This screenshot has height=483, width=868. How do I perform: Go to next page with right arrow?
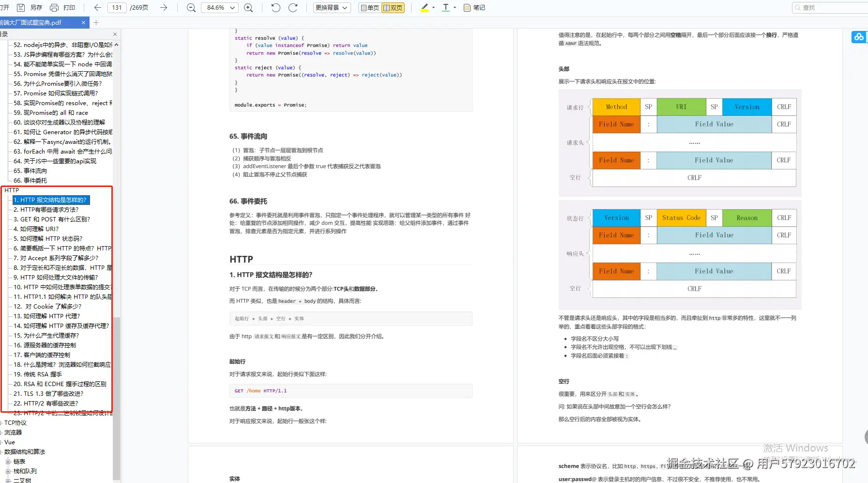click(x=164, y=8)
